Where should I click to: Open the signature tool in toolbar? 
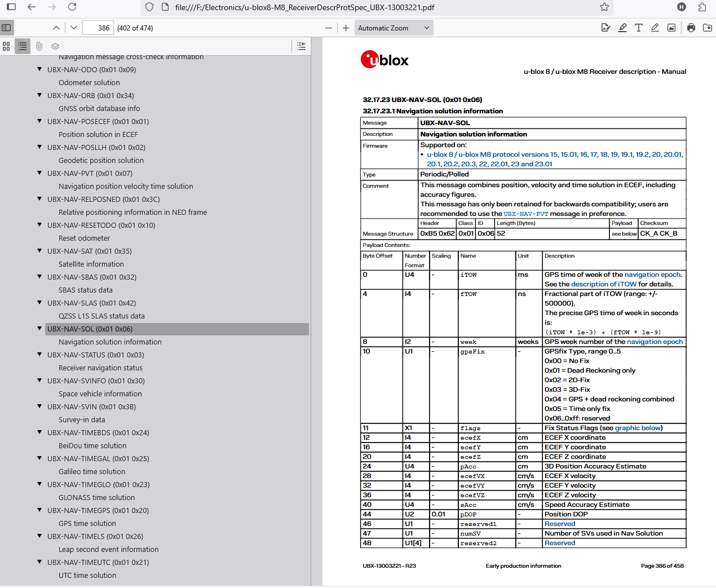pos(606,28)
